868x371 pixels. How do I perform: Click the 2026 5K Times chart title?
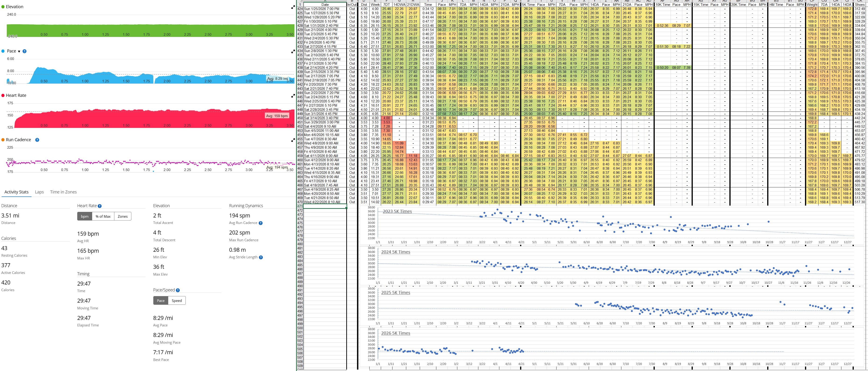click(x=395, y=333)
